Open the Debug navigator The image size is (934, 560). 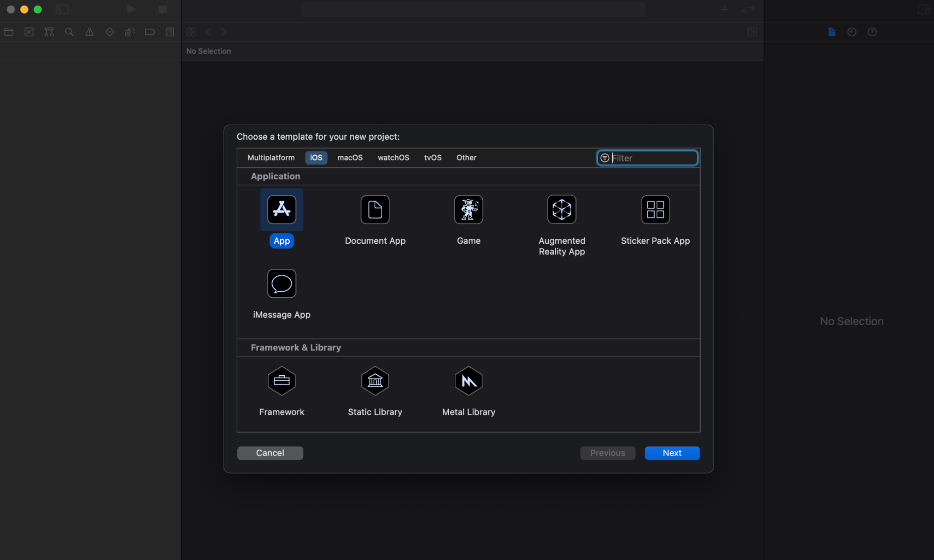tap(130, 32)
